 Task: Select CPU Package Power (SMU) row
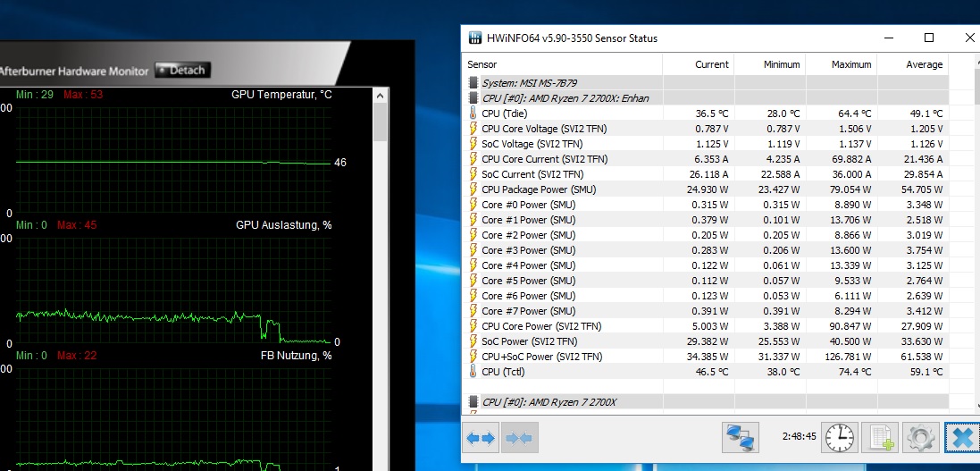click(707, 189)
